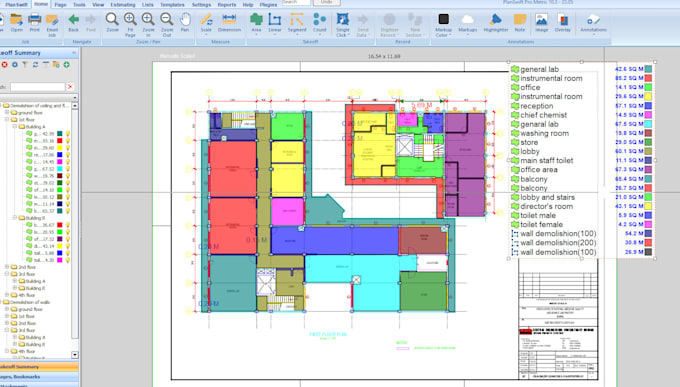
Task: Toggle the lightbulb for the 42.59 item
Action: (68, 134)
